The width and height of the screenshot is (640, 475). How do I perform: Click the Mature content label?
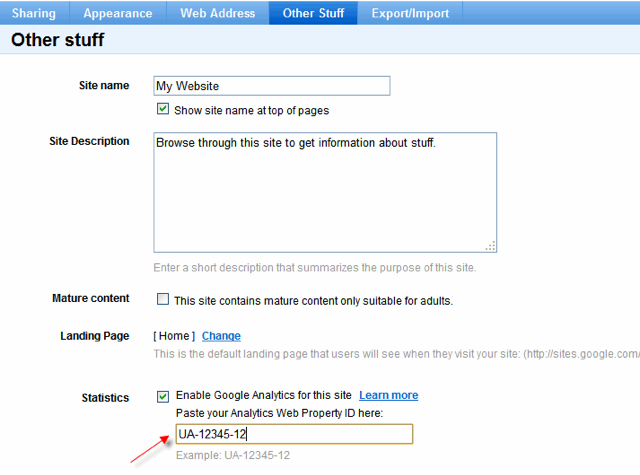[91, 298]
